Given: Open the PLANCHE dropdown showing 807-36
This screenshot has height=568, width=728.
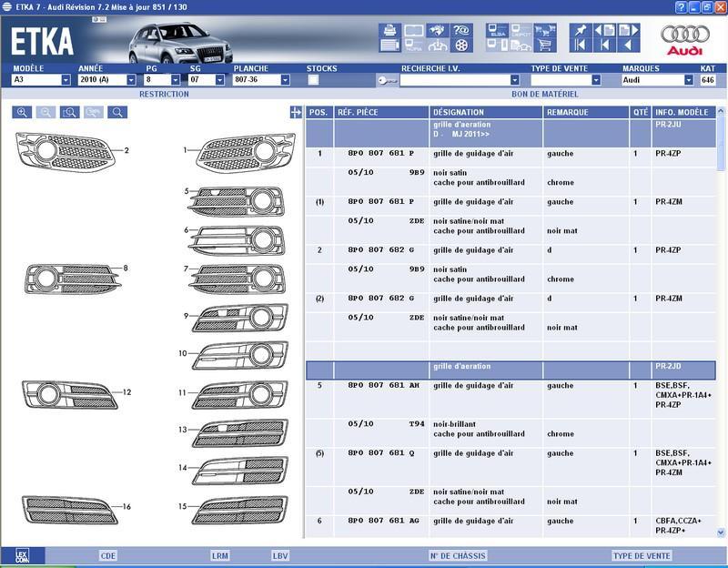Looking at the screenshot, I should 285,80.
